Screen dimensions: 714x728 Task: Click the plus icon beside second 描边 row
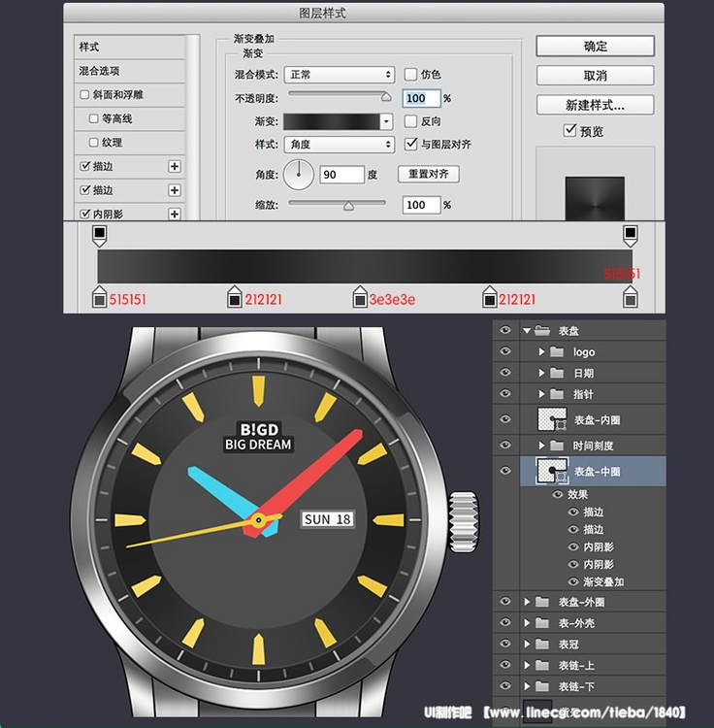pos(175,190)
